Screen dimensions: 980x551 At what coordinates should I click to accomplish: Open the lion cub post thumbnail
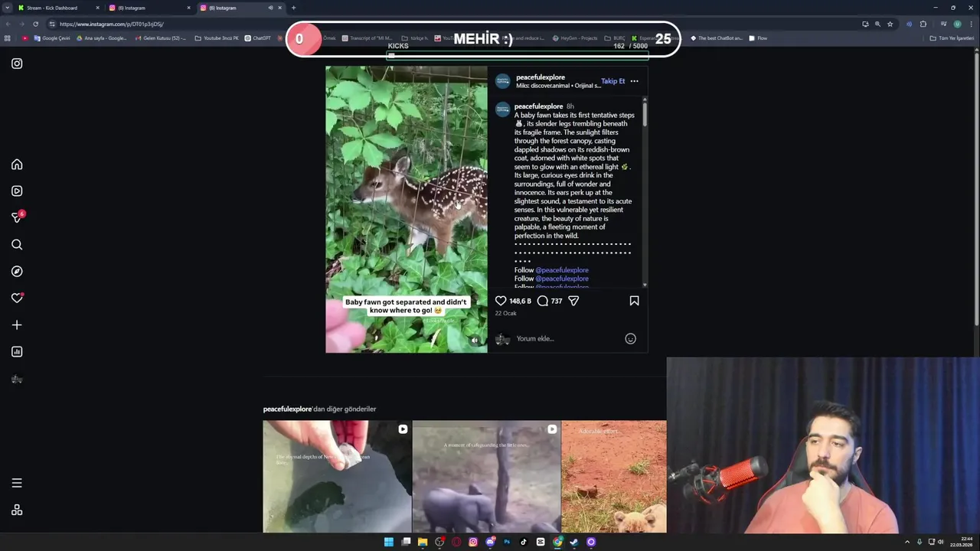pos(614,476)
